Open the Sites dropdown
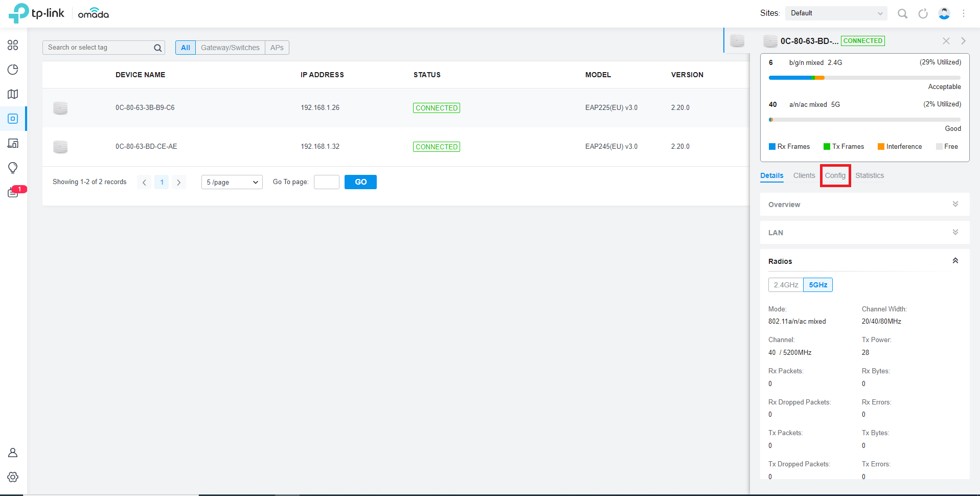This screenshot has width=980, height=496. click(836, 13)
